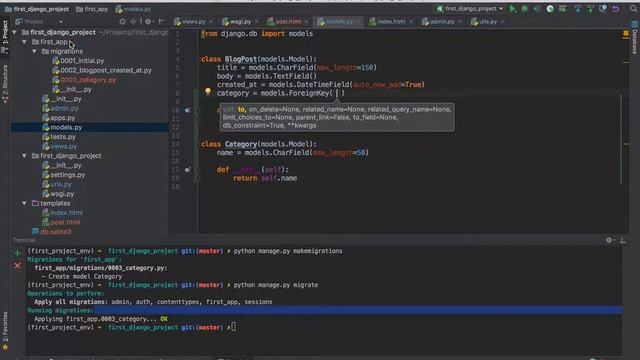The width and height of the screenshot is (640, 360).
Task: Collapse the first_app folder
Action: 24,42
